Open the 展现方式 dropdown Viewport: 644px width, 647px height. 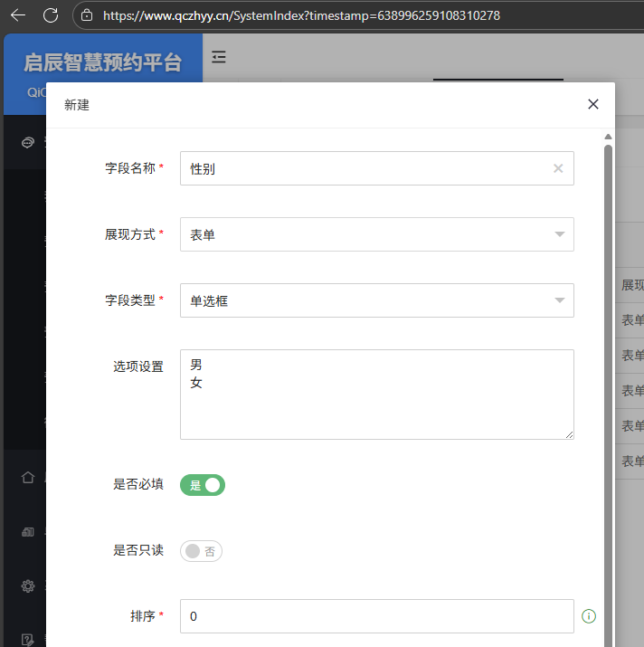click(376, 234)
